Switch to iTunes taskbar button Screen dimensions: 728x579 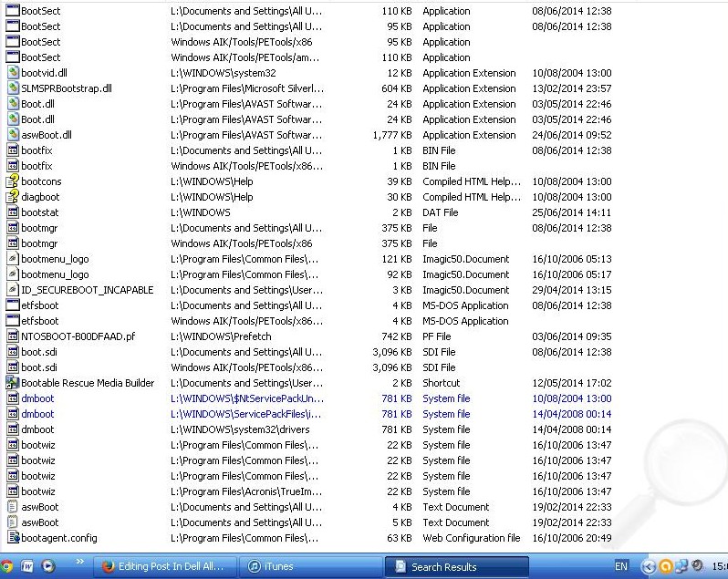[310, 566]
